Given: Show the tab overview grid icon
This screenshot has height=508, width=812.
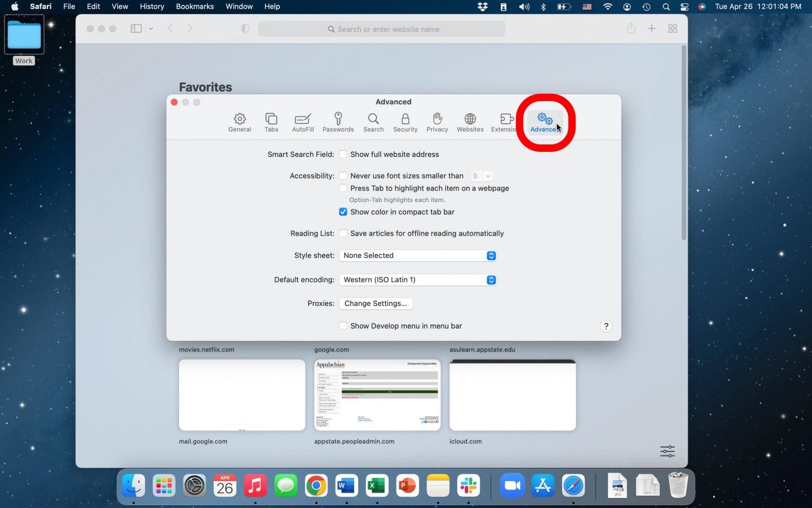Looking at the screenshot, I should (x=673, y=28).
